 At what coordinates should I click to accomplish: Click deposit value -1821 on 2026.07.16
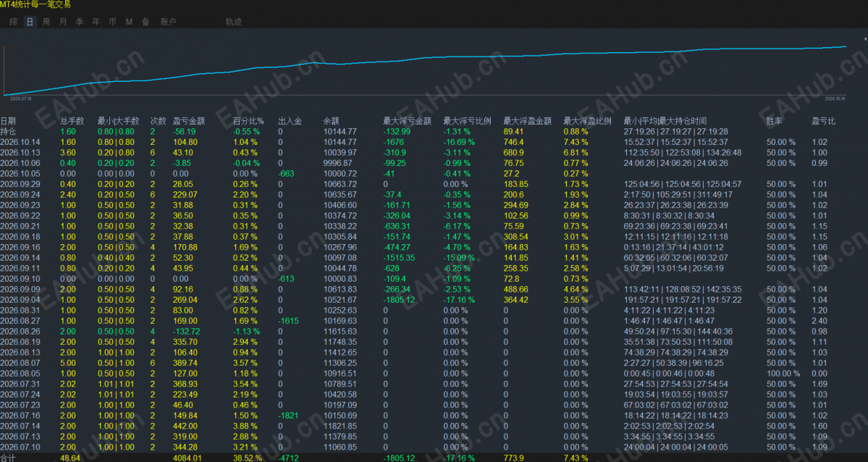pyautogui.click(x=288, y=416)
